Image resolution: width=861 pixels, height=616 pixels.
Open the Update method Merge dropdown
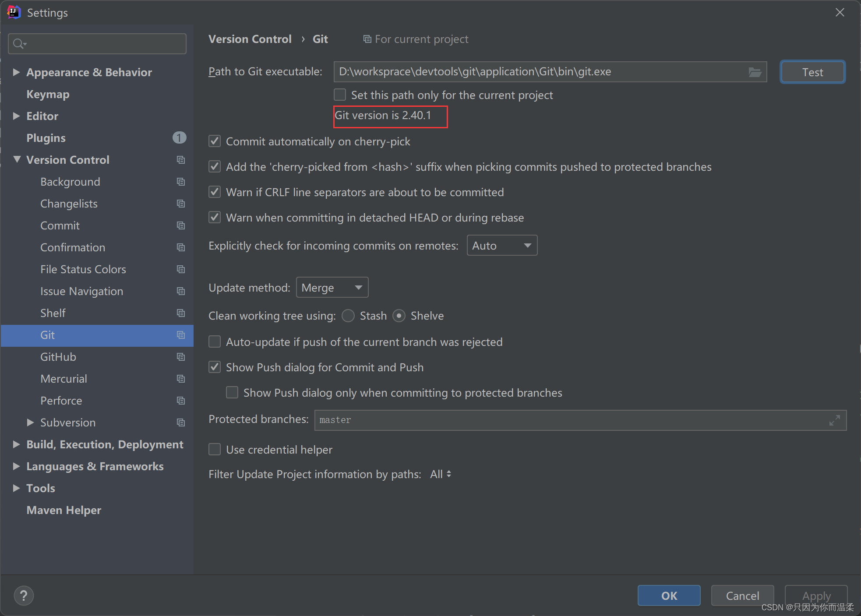click(x=332, y=288)
